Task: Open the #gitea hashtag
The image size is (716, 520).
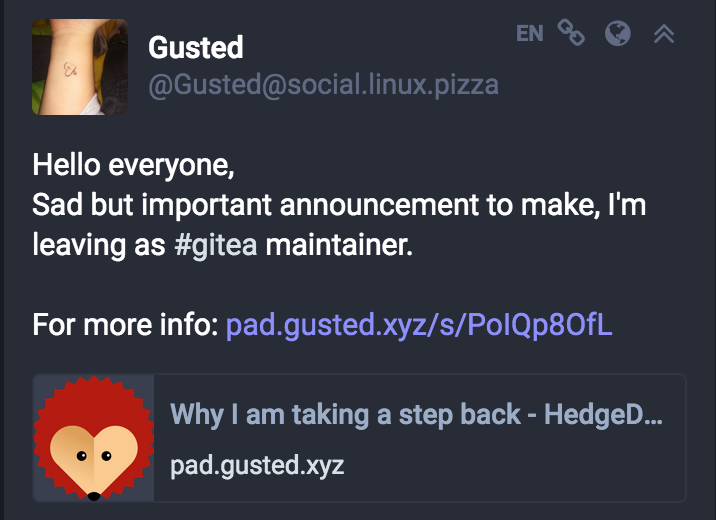Action: [x=216, y=245]
